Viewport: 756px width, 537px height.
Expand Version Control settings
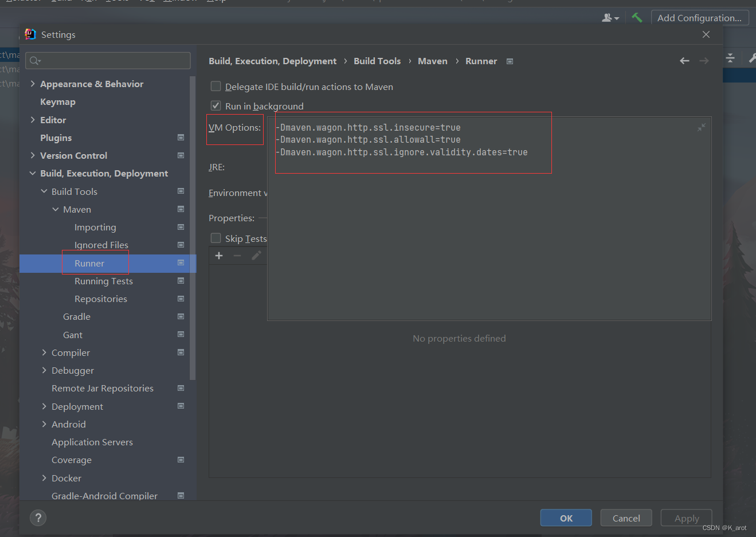(x=33, y=155)
